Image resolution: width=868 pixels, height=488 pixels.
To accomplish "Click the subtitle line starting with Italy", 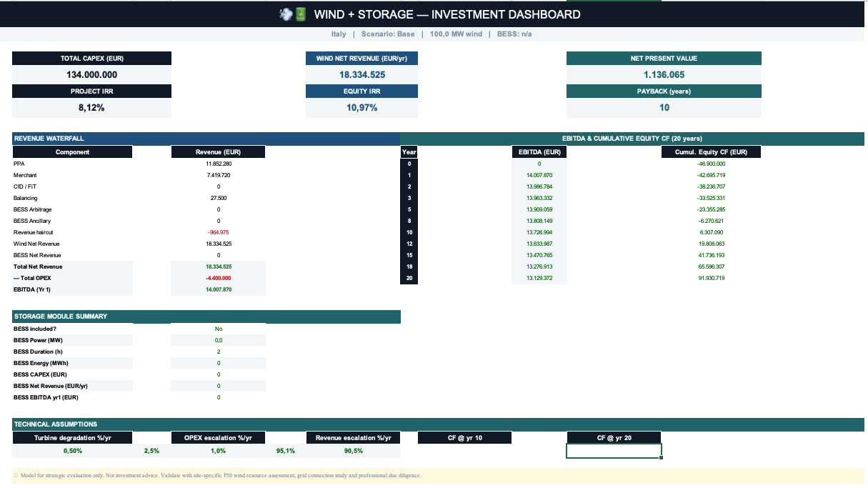I will click(432, 34).
